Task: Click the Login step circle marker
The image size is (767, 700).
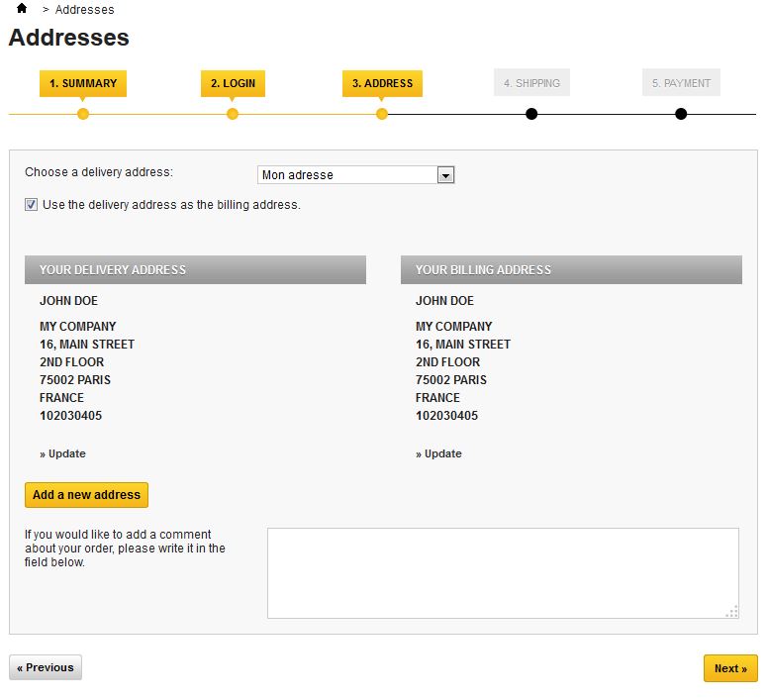Action: [233, 114]
